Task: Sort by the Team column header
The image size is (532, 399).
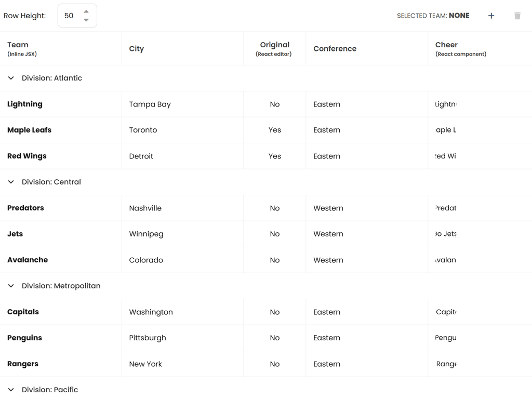Action: click(x=18, y=45)
